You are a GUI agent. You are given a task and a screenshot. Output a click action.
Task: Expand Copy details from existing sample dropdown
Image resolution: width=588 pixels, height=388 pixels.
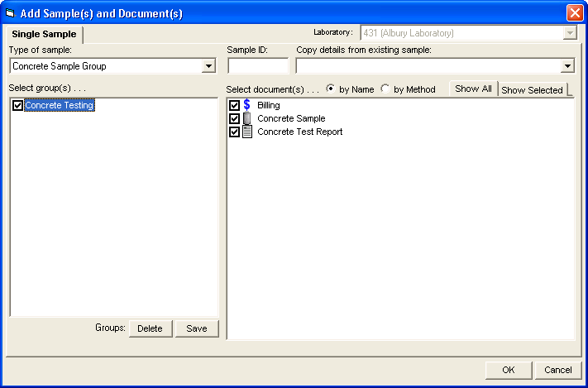(567, 66)
